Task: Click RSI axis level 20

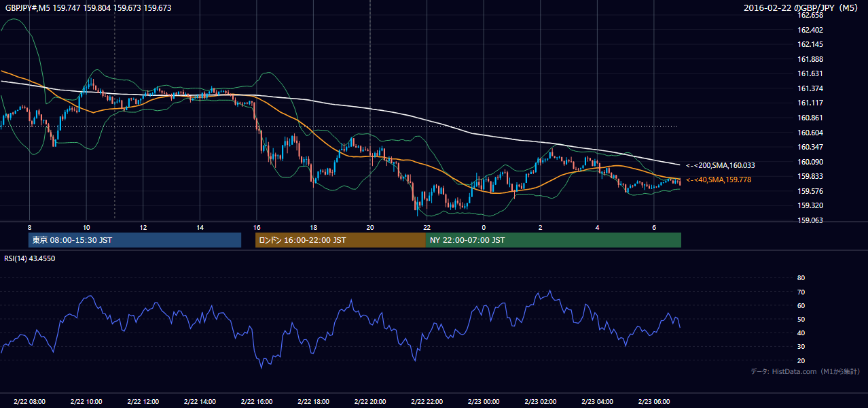Action: 801,360
